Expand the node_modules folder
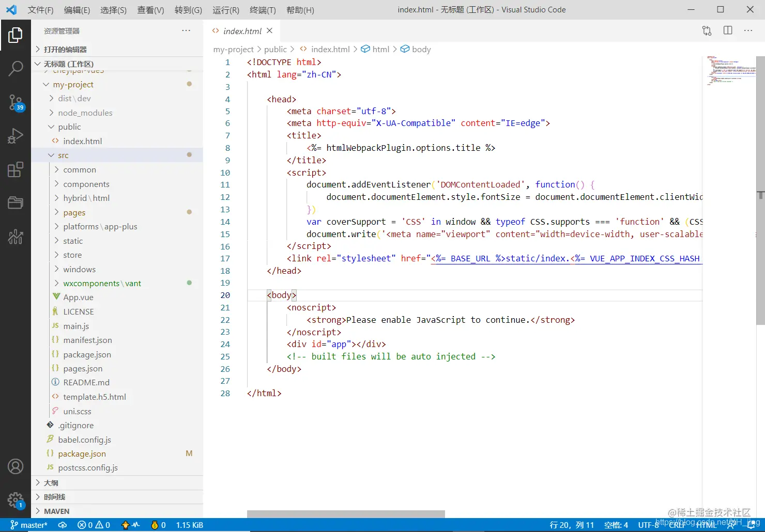The height and width of the screenshot is (532, 765). pos(117,113)
